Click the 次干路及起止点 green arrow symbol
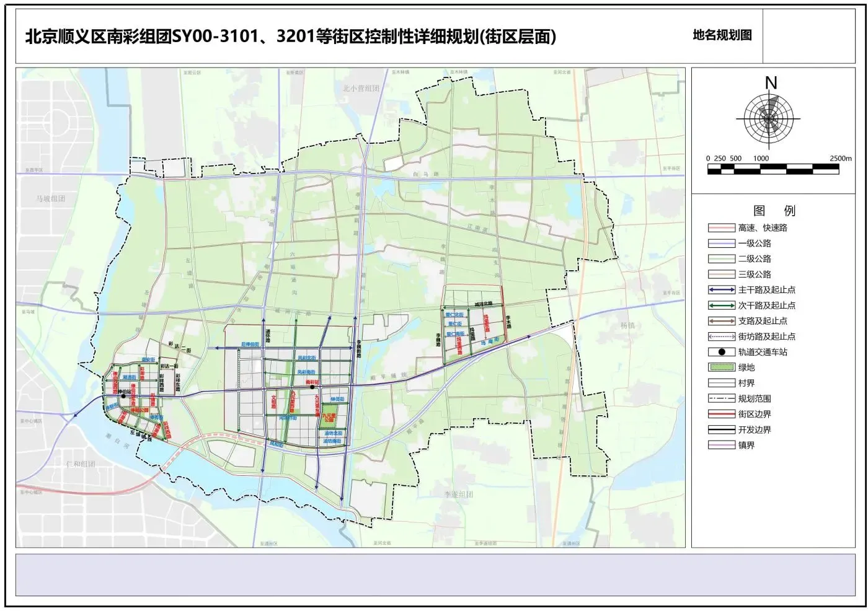Viewport: 868px width, 611px height. [721, 305]
